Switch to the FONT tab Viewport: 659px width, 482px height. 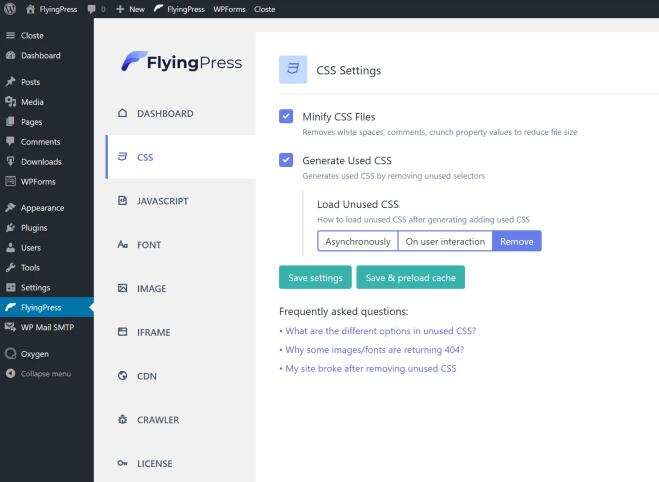pos(181,245)
